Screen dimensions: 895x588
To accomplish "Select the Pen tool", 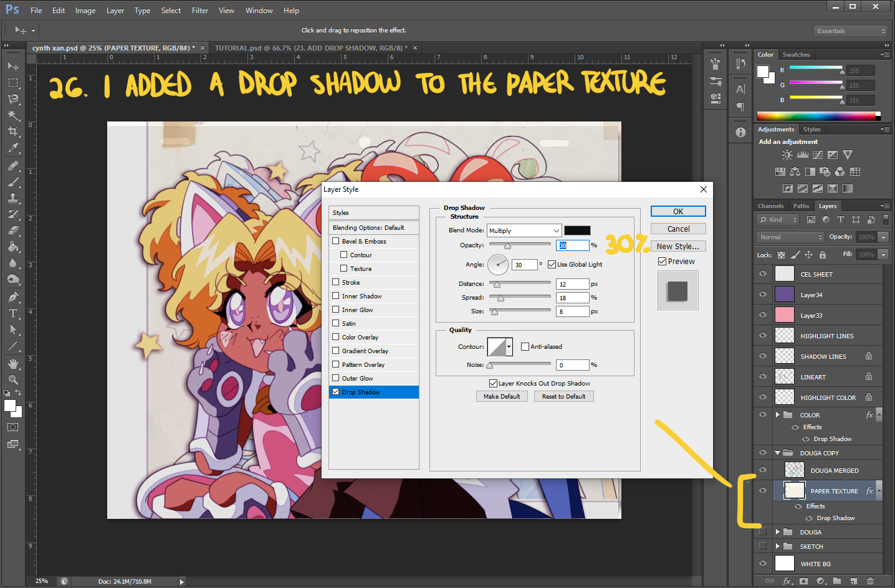I will (x=12, y=297).
